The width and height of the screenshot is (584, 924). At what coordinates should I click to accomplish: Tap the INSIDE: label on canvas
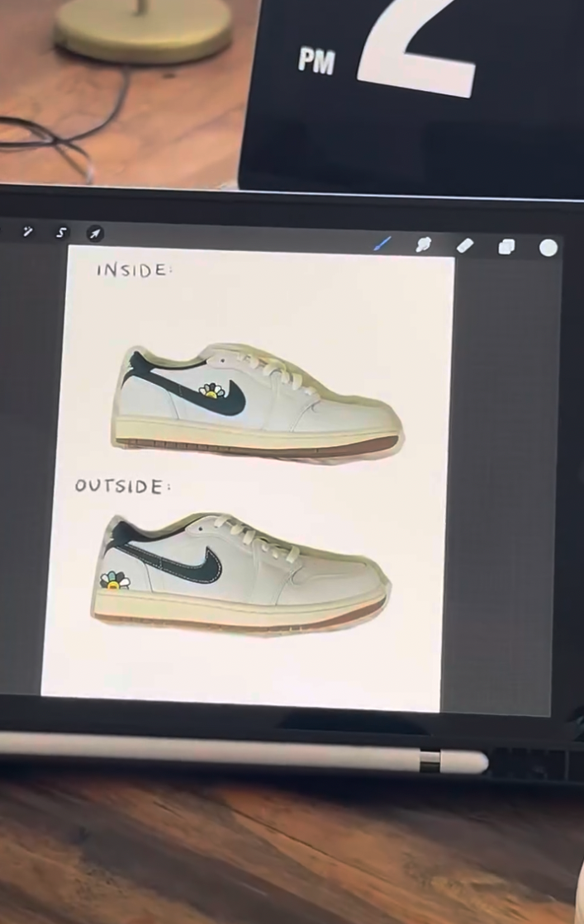tap(135, 271)
